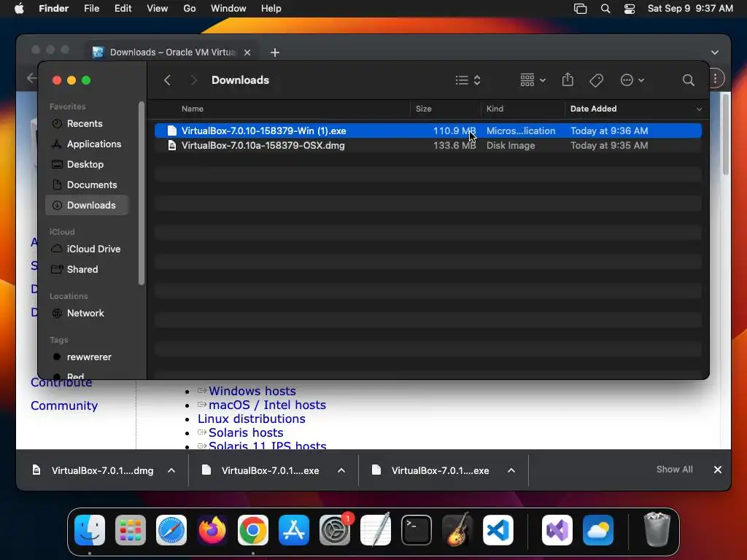The width and height of the screenshot is (747, 560).
Task: Change Finder list view mode
Action: 468,80
